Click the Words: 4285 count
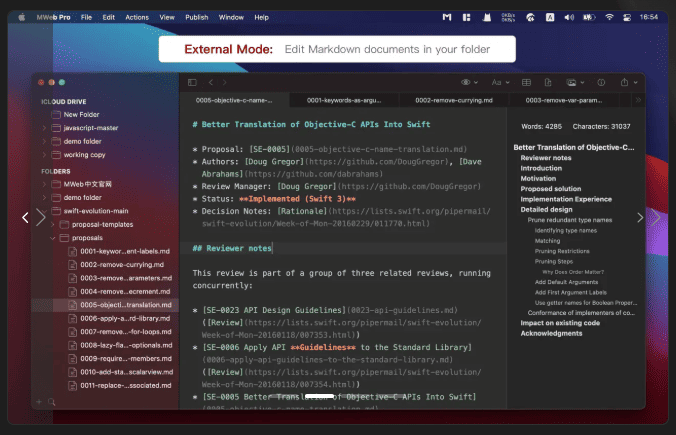Image resolution: width=676 pixels, height=435 pixels. pyautogui.click(x=541, y=126)
